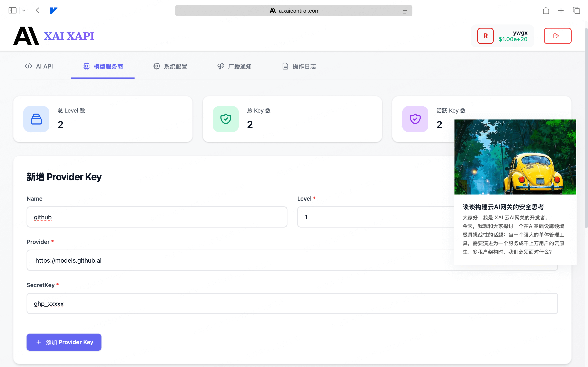Viewport: 588px width, 367px height.
Task: Toggle the Safari sidebar panel
Action: tap(12, 10)
